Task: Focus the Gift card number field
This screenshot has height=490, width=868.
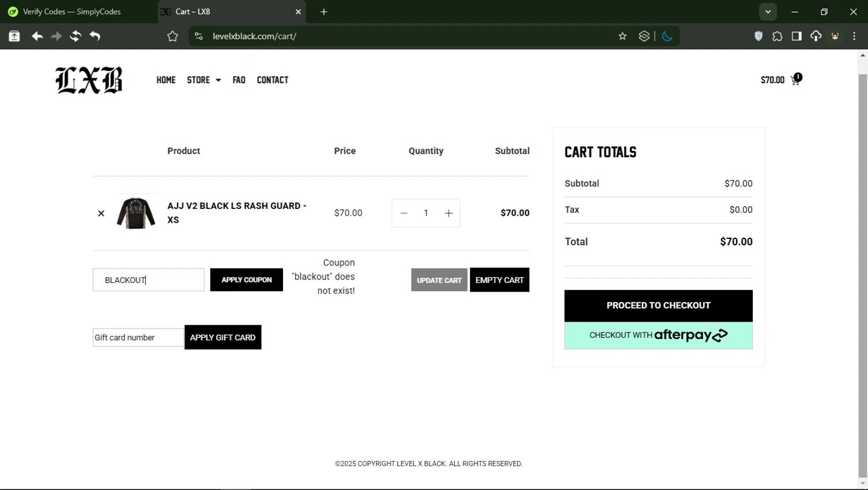Action: [138, 337]
